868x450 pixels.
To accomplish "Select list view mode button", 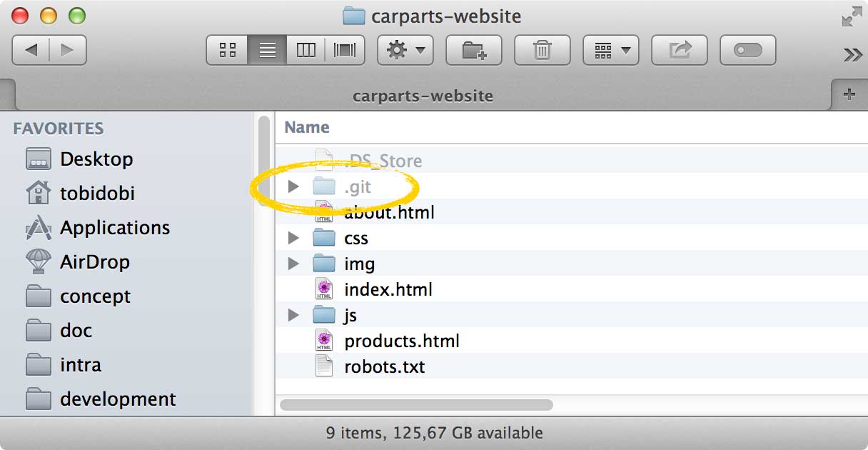I will [x=268, y=50].
